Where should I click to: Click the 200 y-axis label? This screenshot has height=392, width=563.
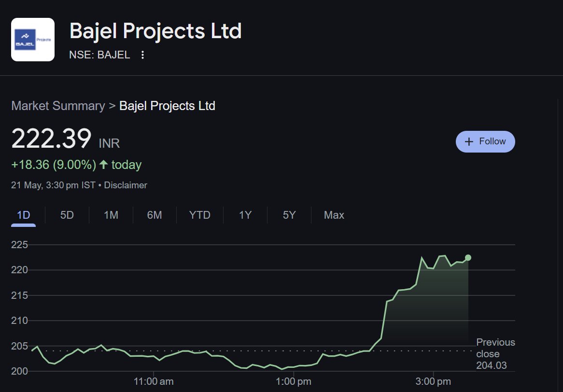19,371
